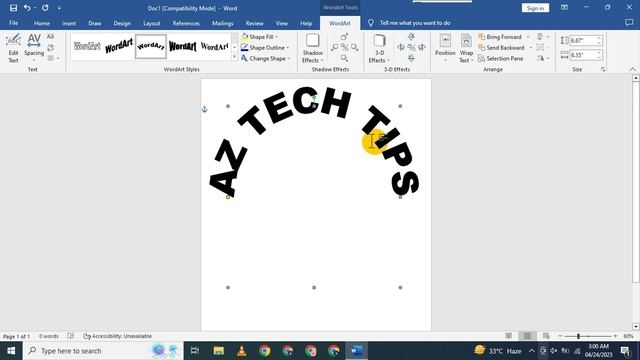Viewport: 640px width, 360px height.
Task: Click the Windows Start button
Action: 11,351
